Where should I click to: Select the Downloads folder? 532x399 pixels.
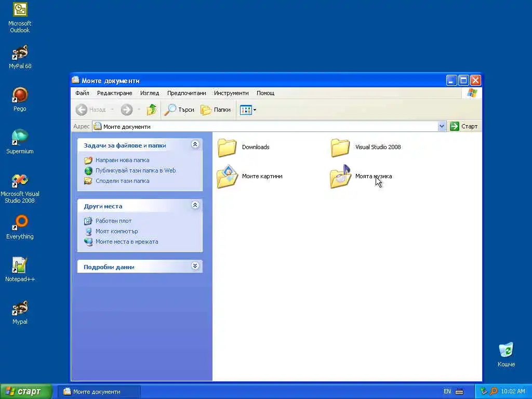(x=244, y=147)
